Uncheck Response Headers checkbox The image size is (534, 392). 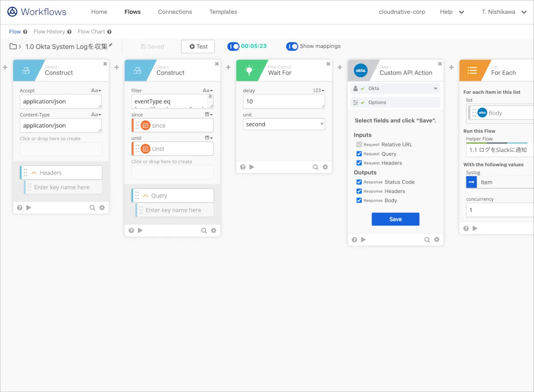coord(359,191)
